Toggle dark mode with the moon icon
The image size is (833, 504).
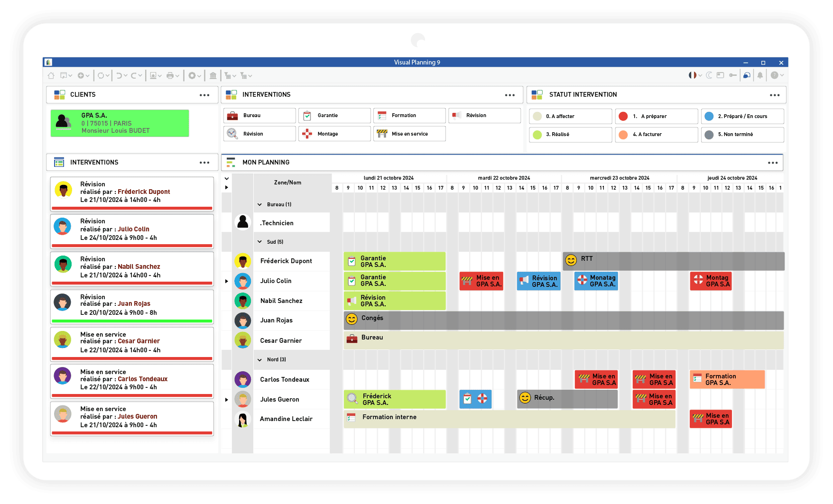pos(710,75)
